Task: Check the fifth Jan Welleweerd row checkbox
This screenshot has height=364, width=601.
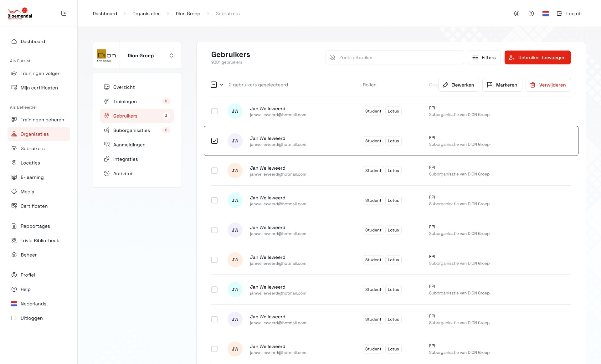Action: pyautogui.click(x=214, y=230)
